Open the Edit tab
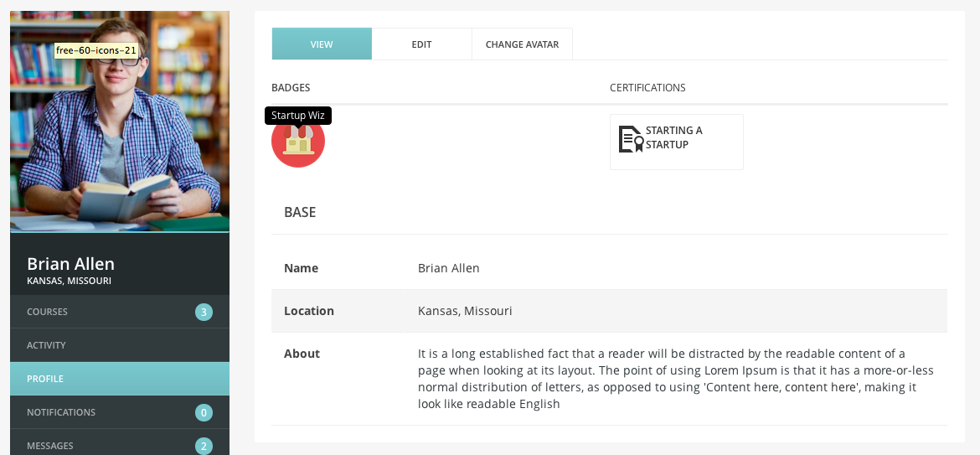This screenshot has width=980, height=455. [421, 44]
